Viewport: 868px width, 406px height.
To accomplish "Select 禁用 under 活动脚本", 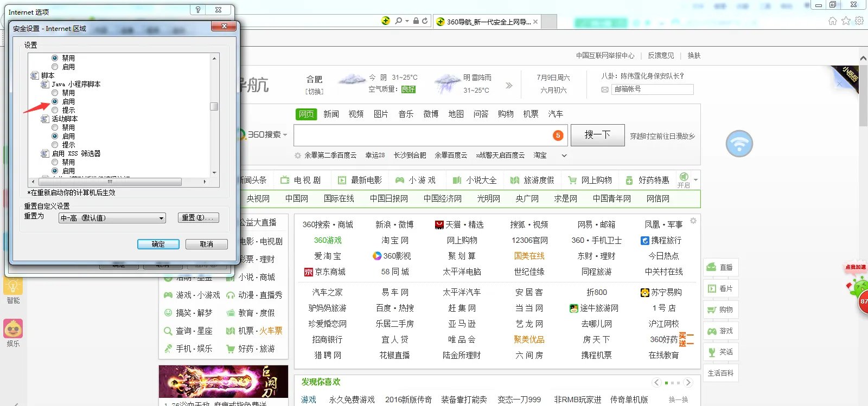I will (55, 128).
